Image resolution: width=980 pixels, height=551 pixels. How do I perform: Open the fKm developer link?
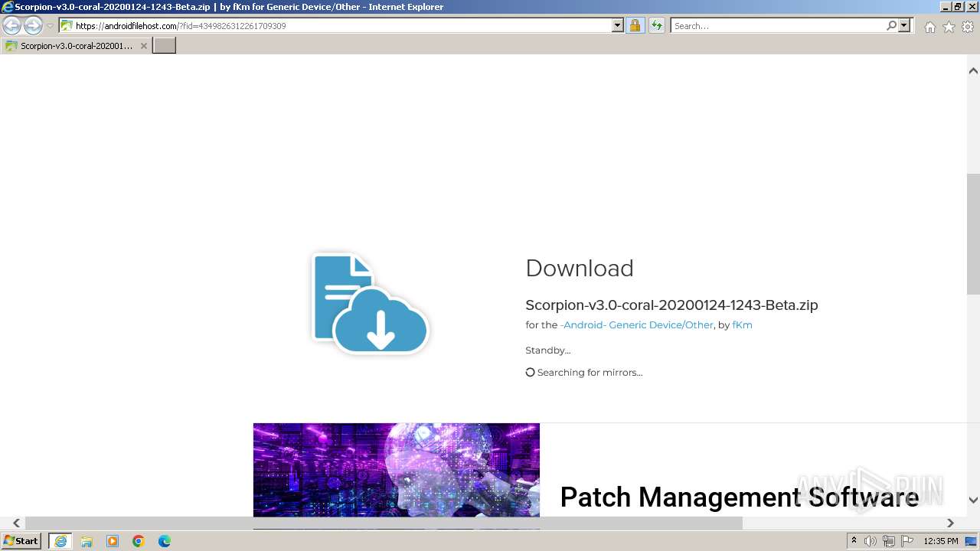click(742, 325)
